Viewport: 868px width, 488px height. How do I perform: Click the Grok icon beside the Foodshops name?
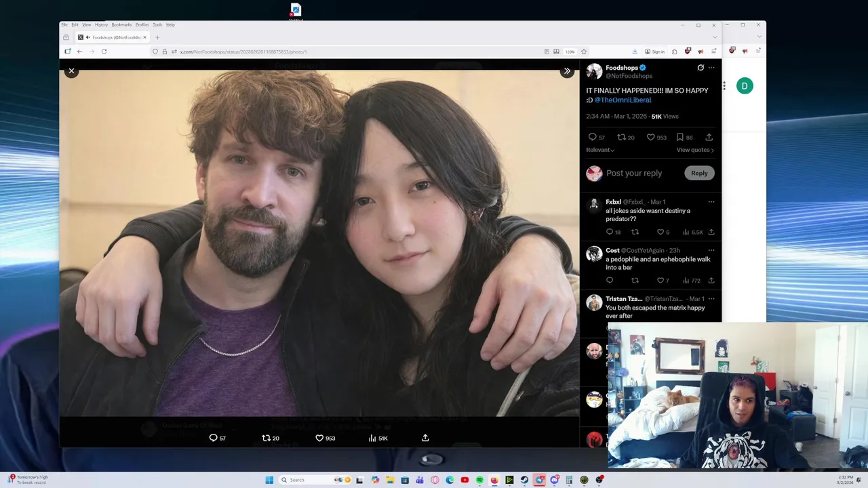point(701,68)
